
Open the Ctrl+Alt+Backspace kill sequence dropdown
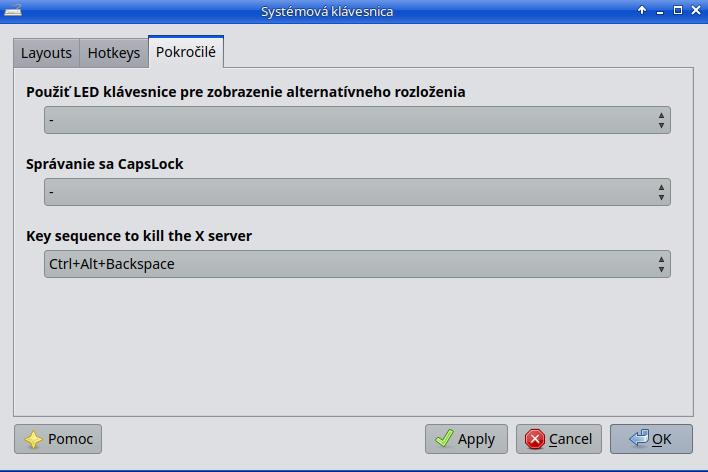tap(357, 264)
